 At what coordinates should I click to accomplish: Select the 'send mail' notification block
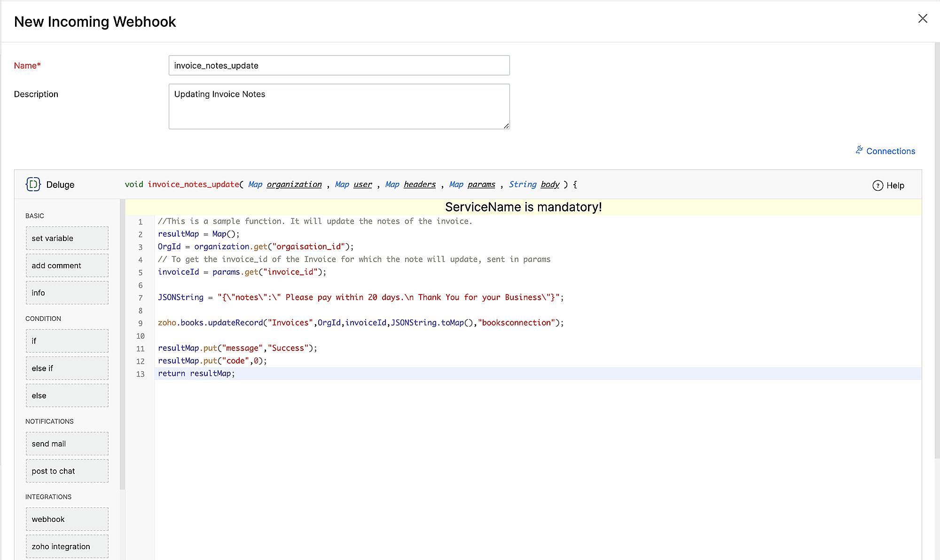67,443
